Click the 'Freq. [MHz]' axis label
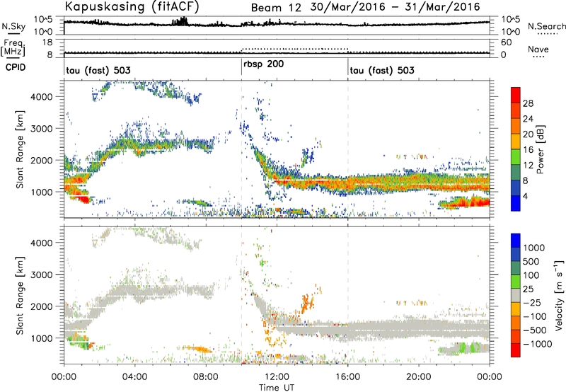 tap(13, 47)
